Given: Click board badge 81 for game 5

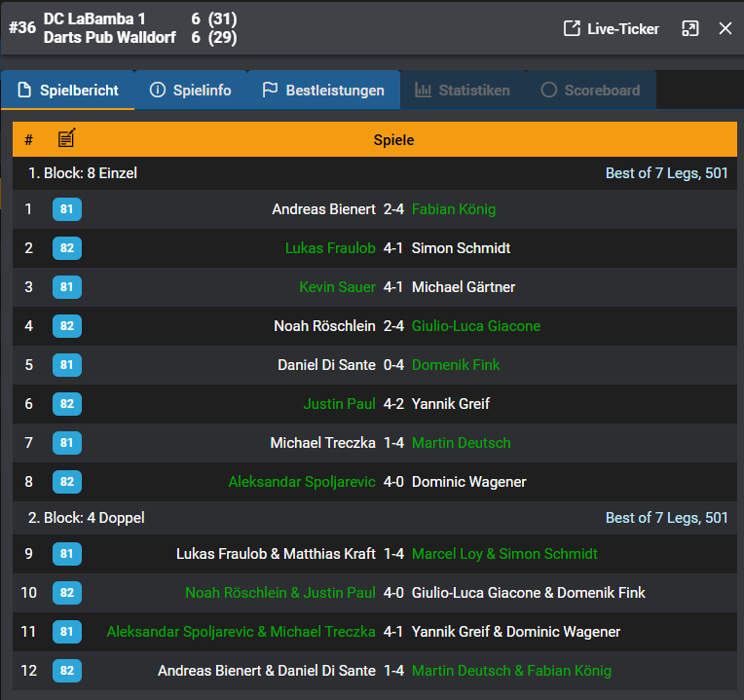Looking at the screenshot, I should [x=67, y=365].
